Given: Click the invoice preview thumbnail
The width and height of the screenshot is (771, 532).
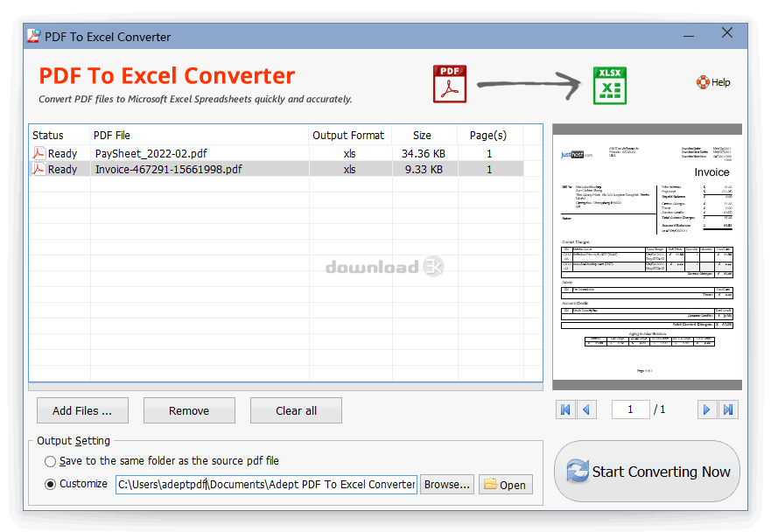Looking at the screenshot, I should 647,256.
